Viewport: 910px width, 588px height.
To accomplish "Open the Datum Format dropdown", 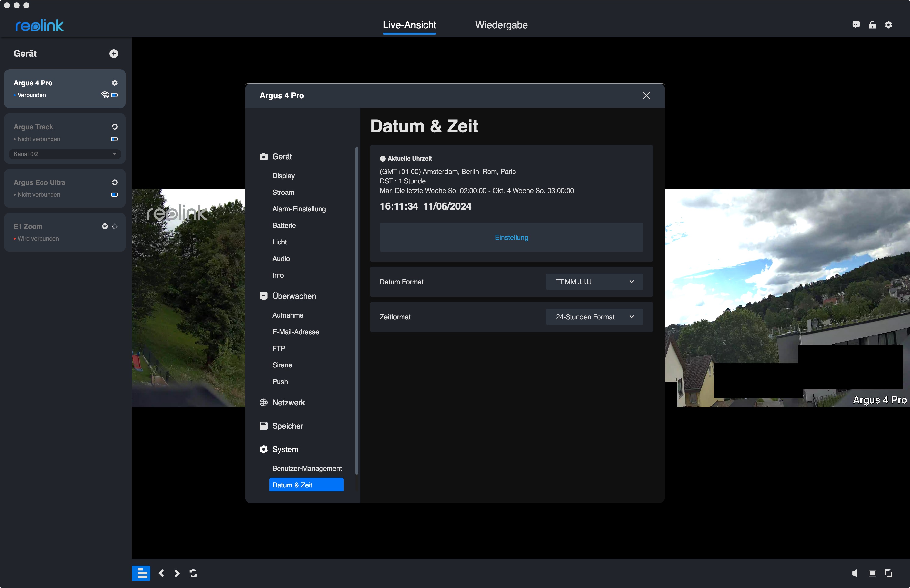I will (594, 282).
